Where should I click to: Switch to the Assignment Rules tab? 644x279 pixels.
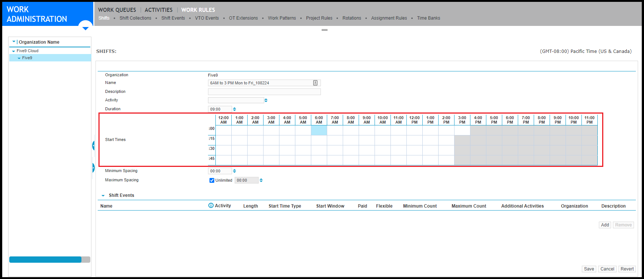pos(389,18)
